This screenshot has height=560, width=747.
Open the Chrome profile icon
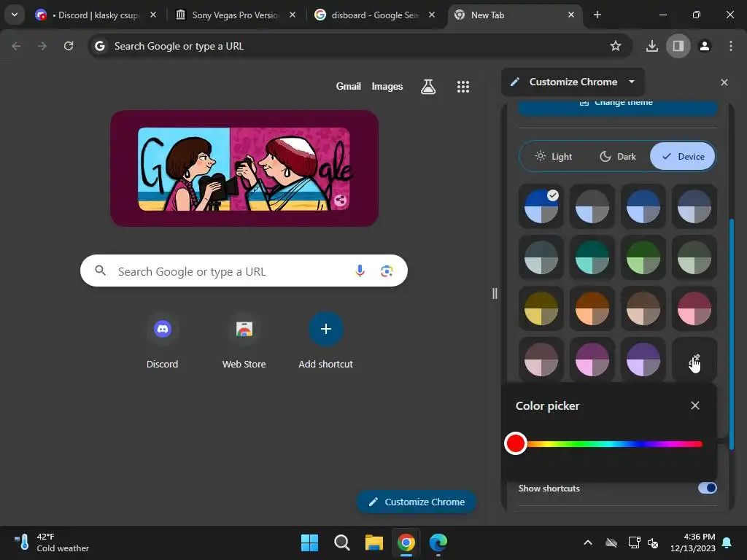click(x=705, y=46)
